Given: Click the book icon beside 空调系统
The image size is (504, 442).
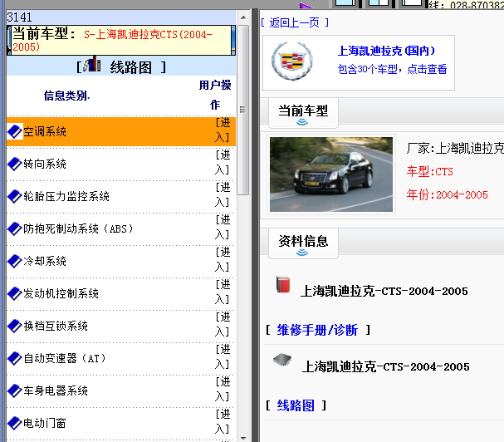Looking at the screenshot, I should tap(15, 131).
